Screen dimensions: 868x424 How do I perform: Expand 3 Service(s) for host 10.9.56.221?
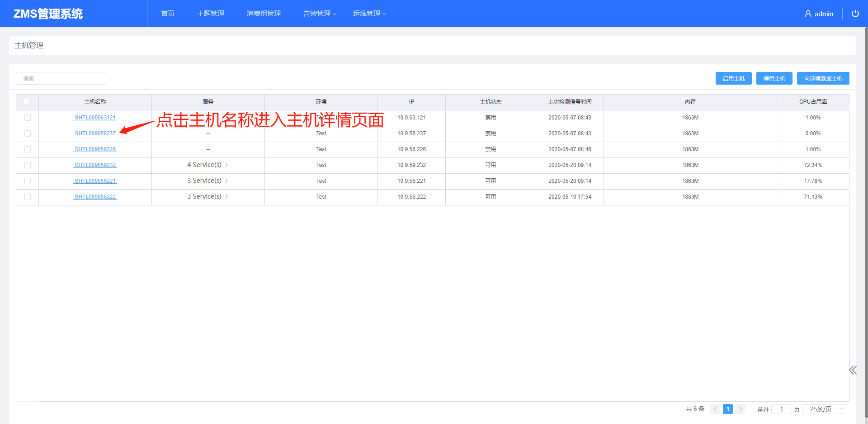pyautogui.click(x=208, y=181)
